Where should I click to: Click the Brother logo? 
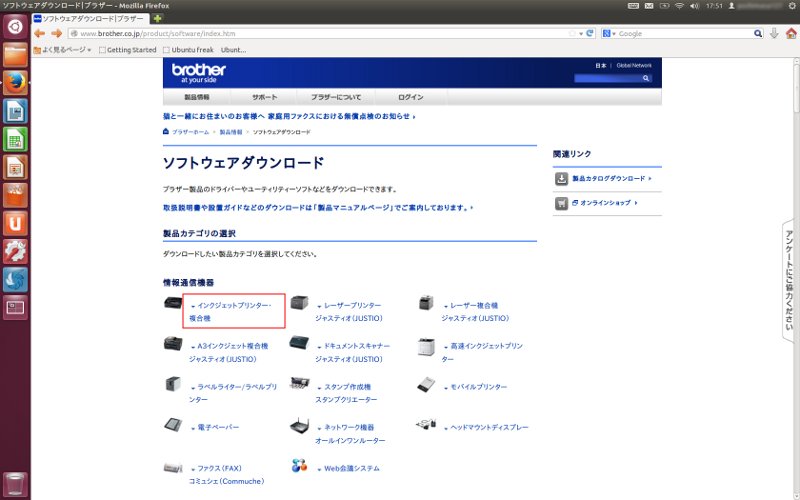198,72
